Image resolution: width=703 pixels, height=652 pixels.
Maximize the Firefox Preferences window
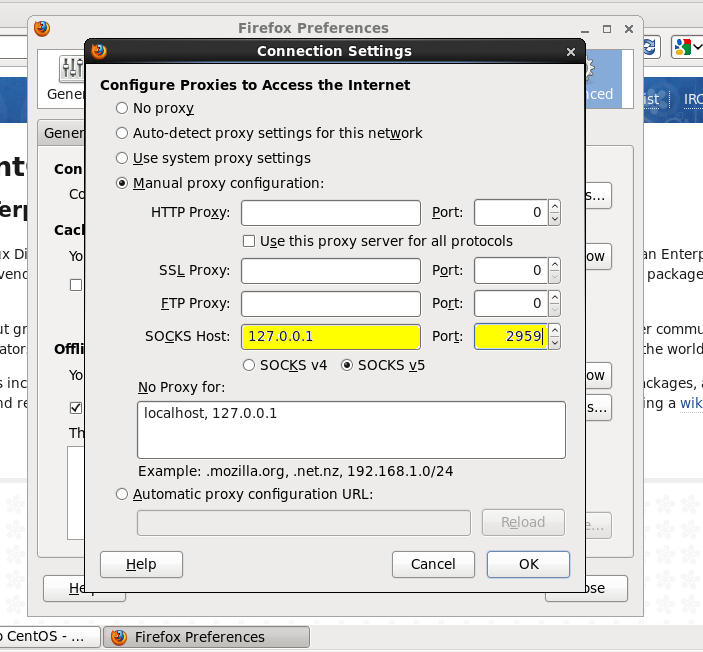point(607,29)
